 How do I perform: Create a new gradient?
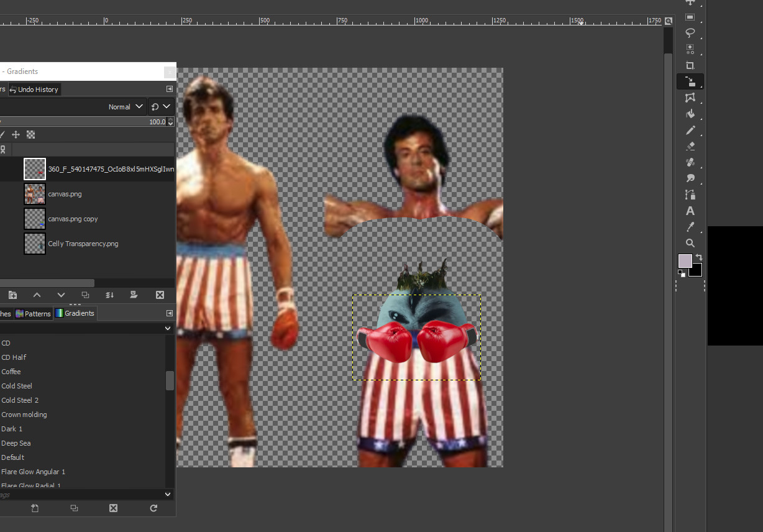pos(35,508)
